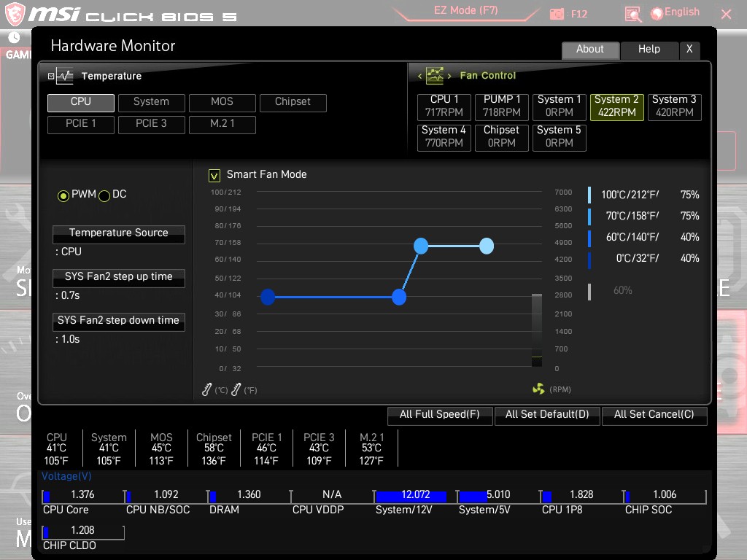Click the 60°C fan curve point
747x560 pixels.
point(399,297)
